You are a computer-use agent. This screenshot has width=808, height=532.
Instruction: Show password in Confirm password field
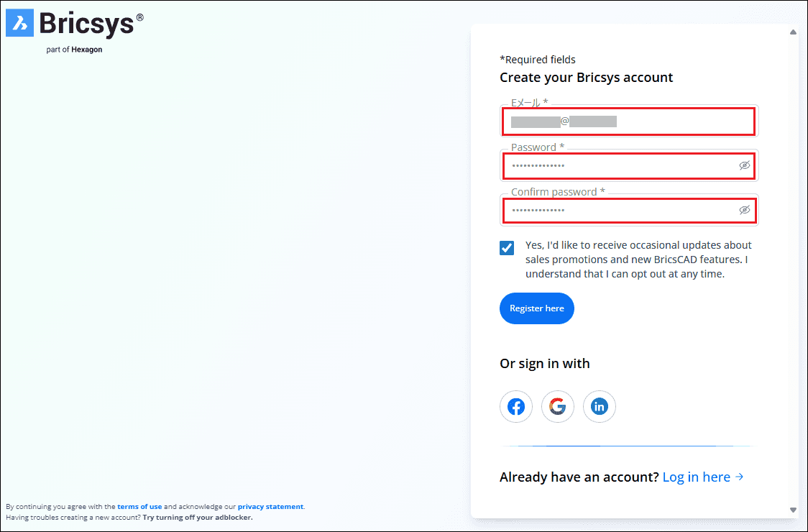(x=745, y=211)
